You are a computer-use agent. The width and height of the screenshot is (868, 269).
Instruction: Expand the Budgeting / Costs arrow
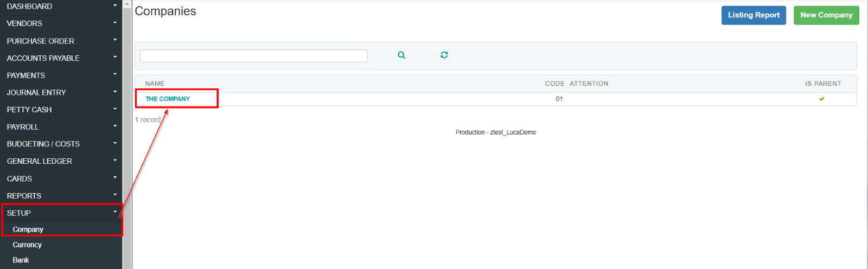pyautogui.click(x=115, y=143)
